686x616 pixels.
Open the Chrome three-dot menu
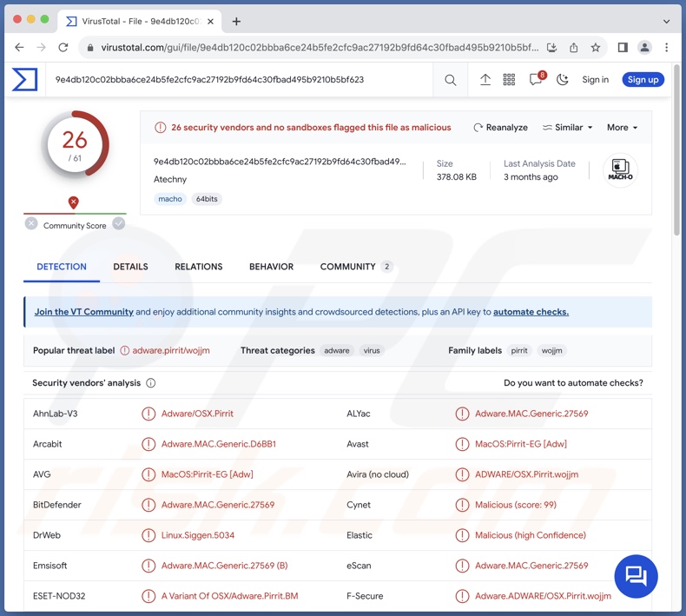click(x=666, y=47)
